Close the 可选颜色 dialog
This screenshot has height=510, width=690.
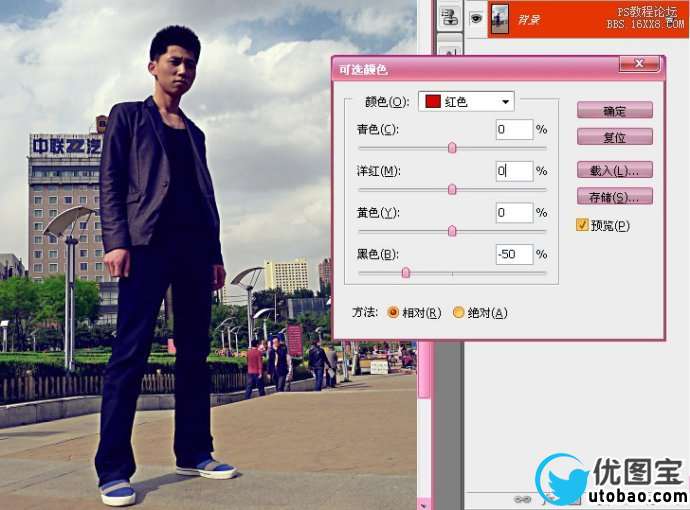coord(639,64)
